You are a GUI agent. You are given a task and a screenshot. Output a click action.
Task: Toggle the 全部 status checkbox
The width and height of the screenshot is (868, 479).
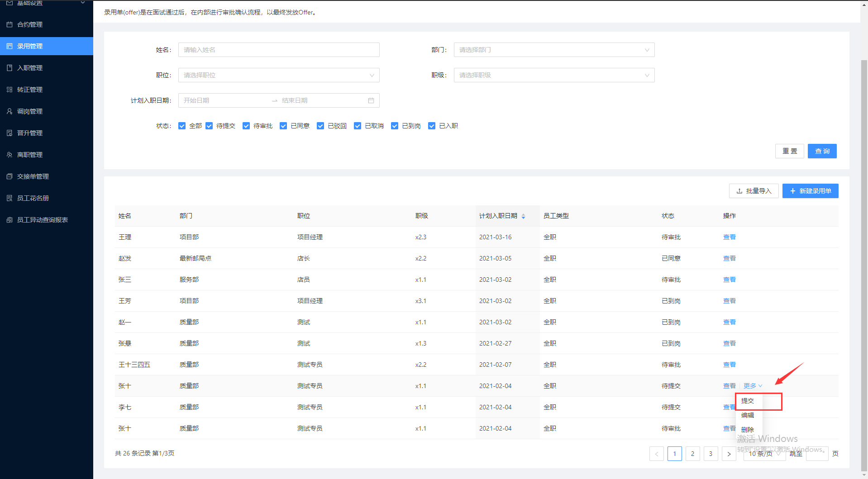point(182,126)
